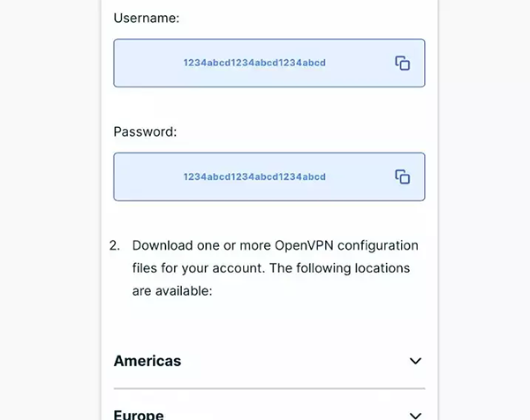Click the step 2 list number
Viewport: 530px width, 420px height.
[x=115, y=245]
